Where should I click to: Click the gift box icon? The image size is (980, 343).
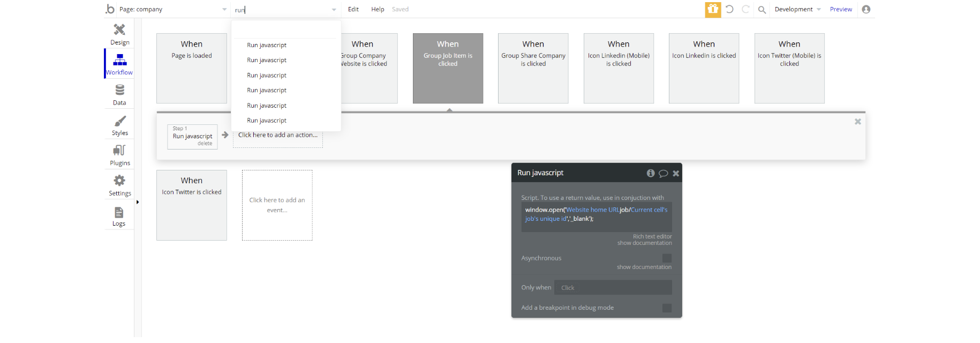713,9
